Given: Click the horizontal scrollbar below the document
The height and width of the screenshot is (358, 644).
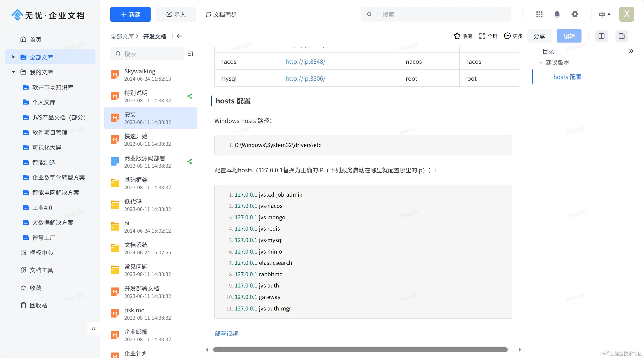Looking at the screenshot, I should click(360, 350).
